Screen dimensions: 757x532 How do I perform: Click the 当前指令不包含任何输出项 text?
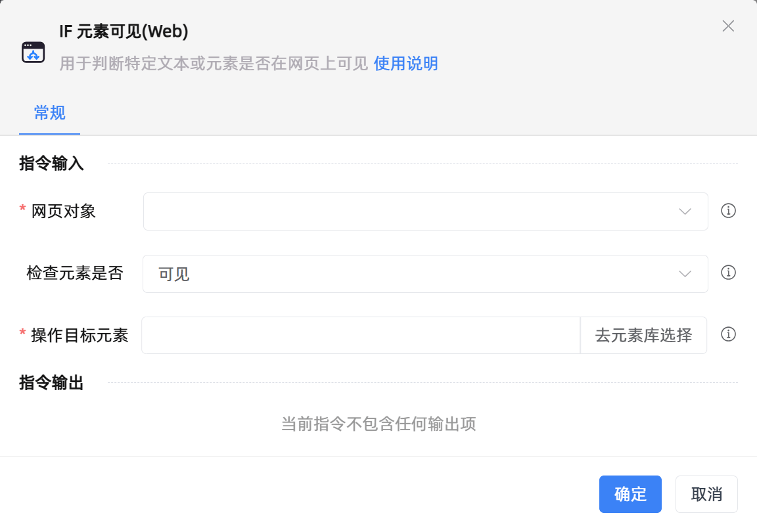pos(378,424)
